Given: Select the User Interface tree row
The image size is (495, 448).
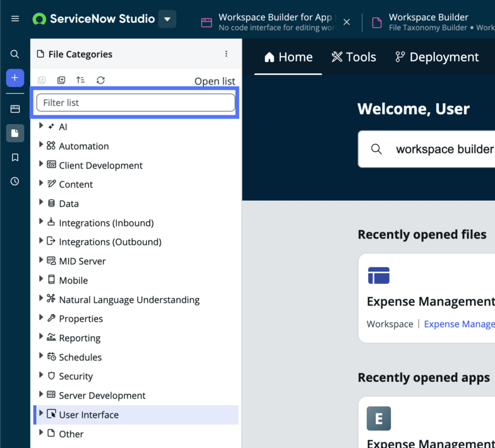Looking at the screenshot, I should pos(136,415).
